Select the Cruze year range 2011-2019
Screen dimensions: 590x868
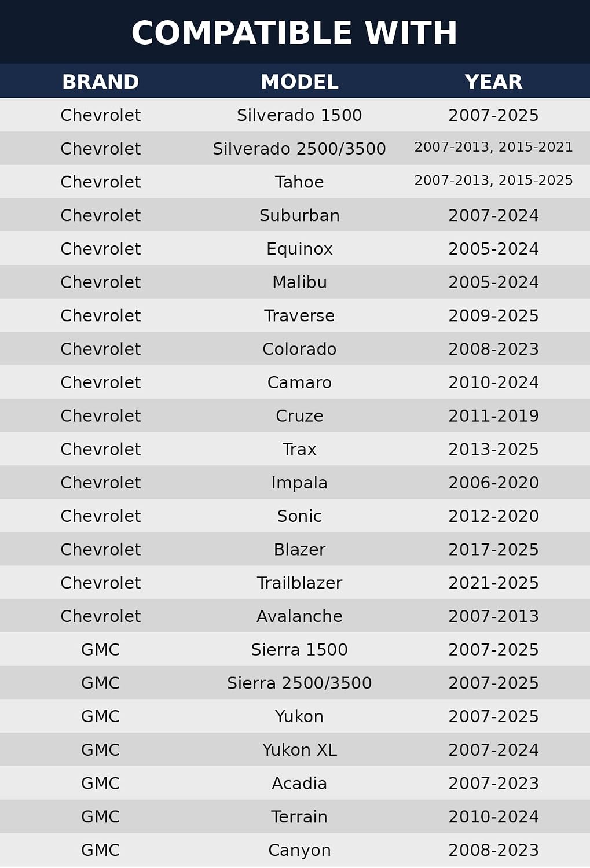pyautogui.click(x=493, y=416)
